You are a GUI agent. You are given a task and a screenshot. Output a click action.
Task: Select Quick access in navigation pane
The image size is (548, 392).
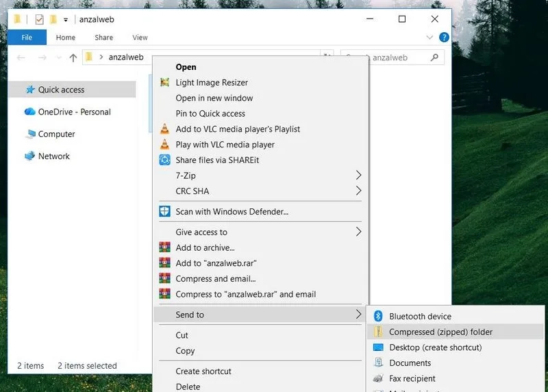point(72,90)
